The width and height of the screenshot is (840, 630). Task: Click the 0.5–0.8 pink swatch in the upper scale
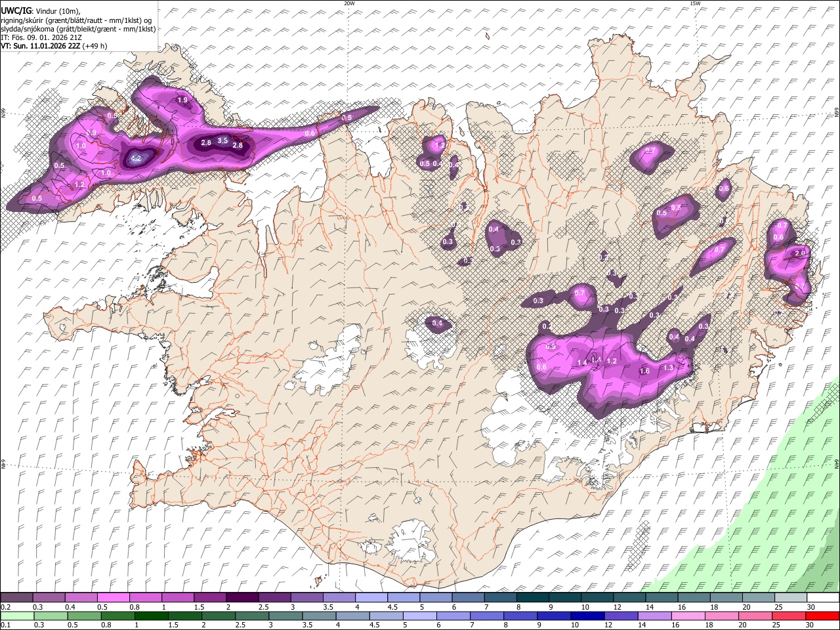113,598
